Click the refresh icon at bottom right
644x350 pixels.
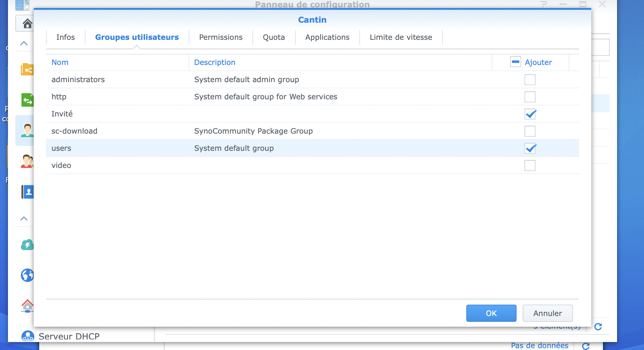coord(598,327)
